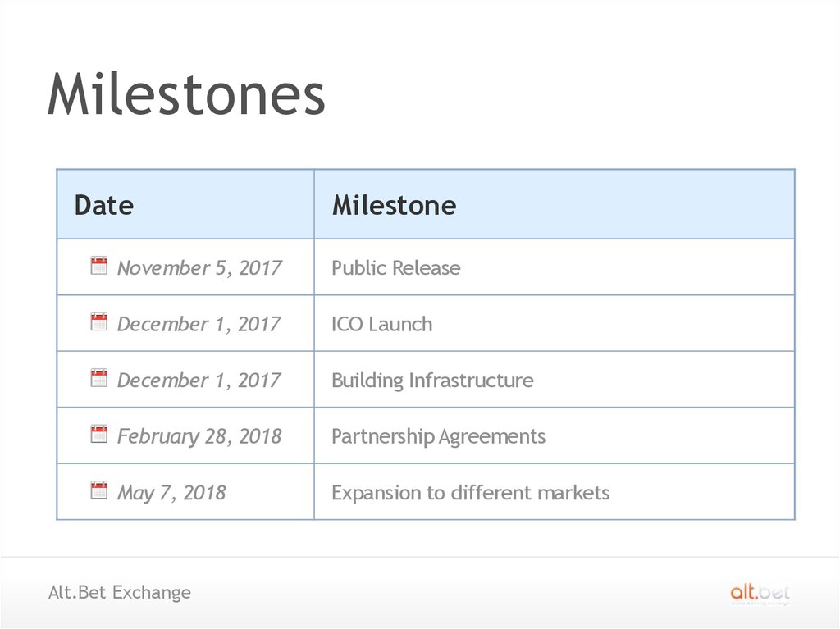This screenshot has width=840, height=629.
Task: Select the December 1, 2017 date for ICO Launch
Action: 199,324
